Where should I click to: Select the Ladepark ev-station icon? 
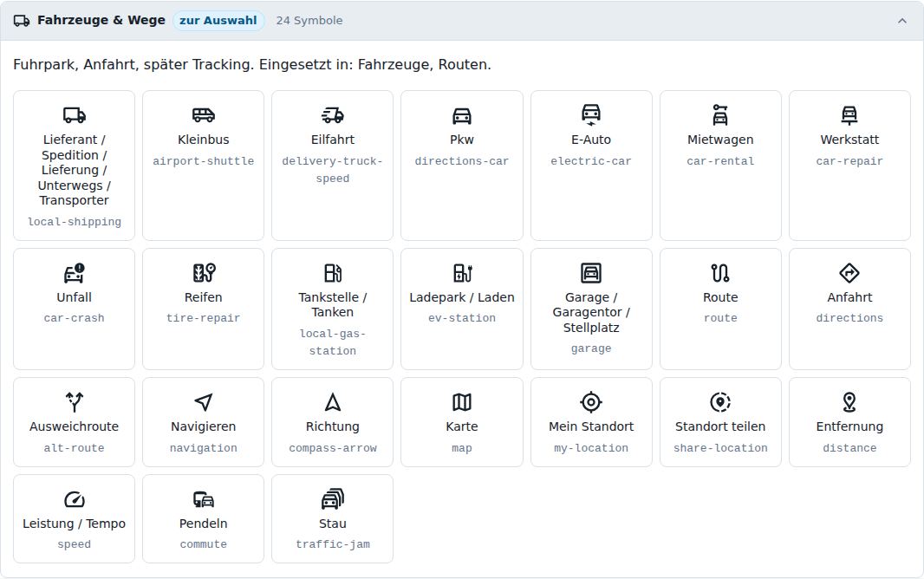coord(462,273)
